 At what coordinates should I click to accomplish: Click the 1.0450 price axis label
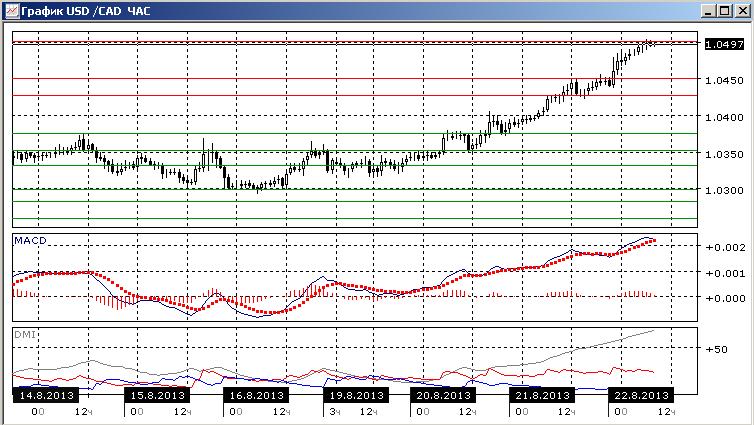(x=724, y=80)
